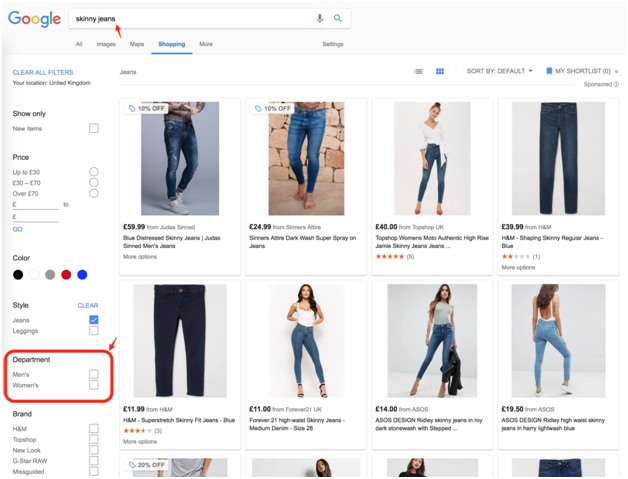The width and height of the screenshot is (628, 479).
Task: Uncheck the Jeans style checkbox
Action: click(x=94, y=320)
